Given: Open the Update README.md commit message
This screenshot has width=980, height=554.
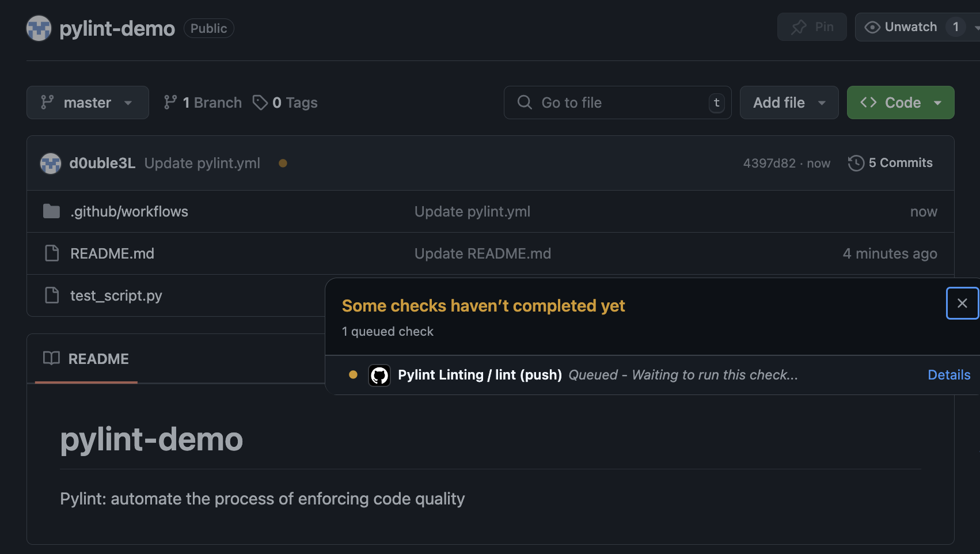Looking at the screenshot, I should click(x=483, y=253).
